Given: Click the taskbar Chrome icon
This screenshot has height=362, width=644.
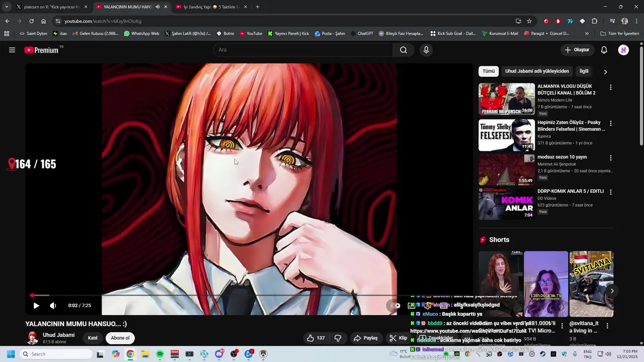Looking at the screenshot, I should [x=130, y=354].
